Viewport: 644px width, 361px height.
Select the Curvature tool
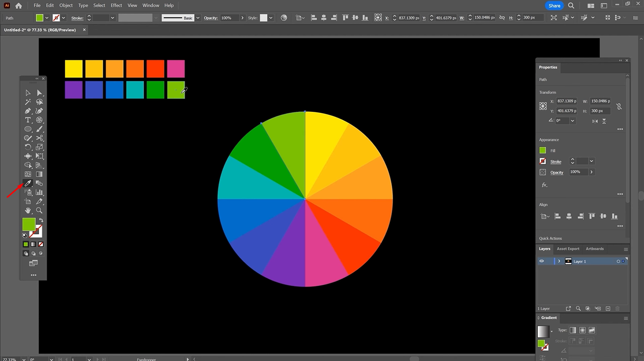39,111
